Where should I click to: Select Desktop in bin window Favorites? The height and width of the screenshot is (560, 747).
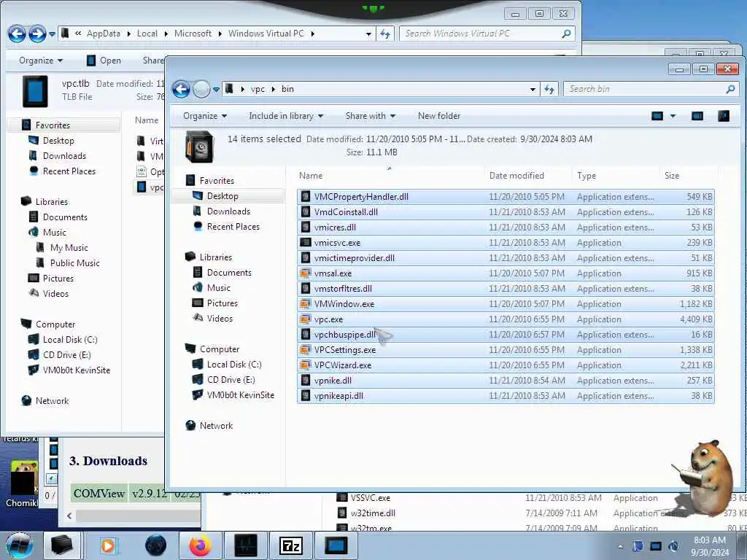click(222, 195)
